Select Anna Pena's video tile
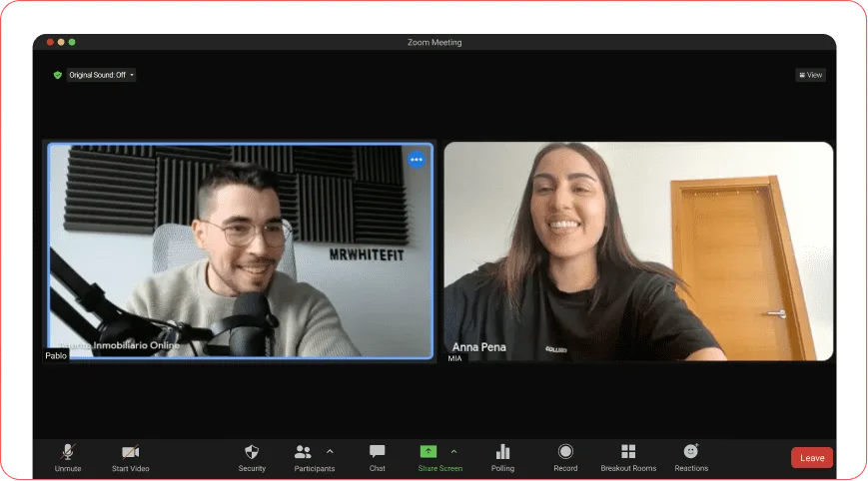 click(637, 249)
